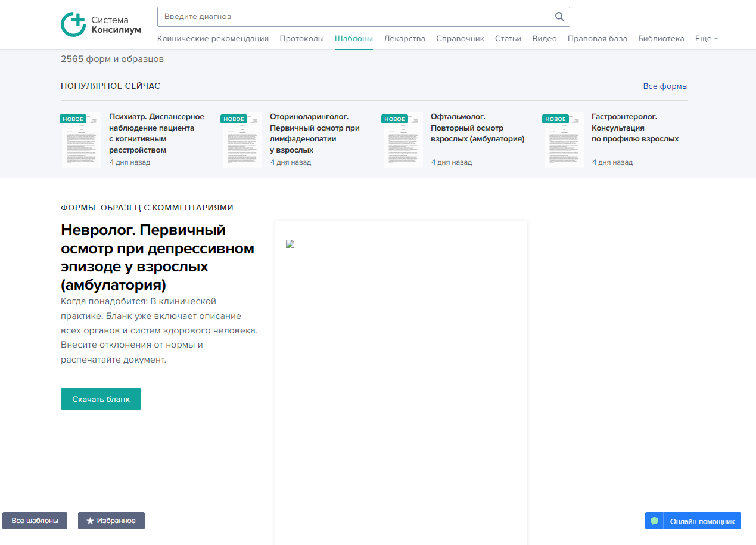Screen dimensions: 756x545
Task: Open the Видео section
Action: (x=545, y=38)
